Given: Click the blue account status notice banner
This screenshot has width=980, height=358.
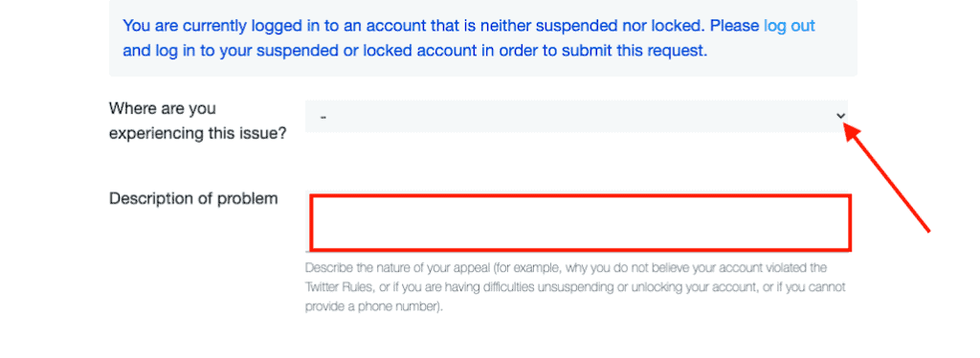Looking at the screenshot, I should coord(483,38).
